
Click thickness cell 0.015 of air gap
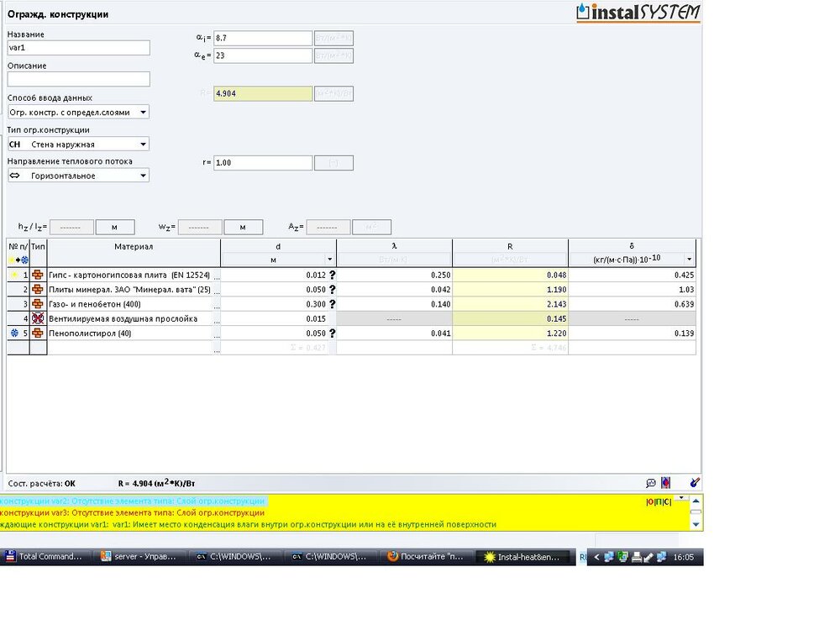pyautogui.click(x=279, y=318)
